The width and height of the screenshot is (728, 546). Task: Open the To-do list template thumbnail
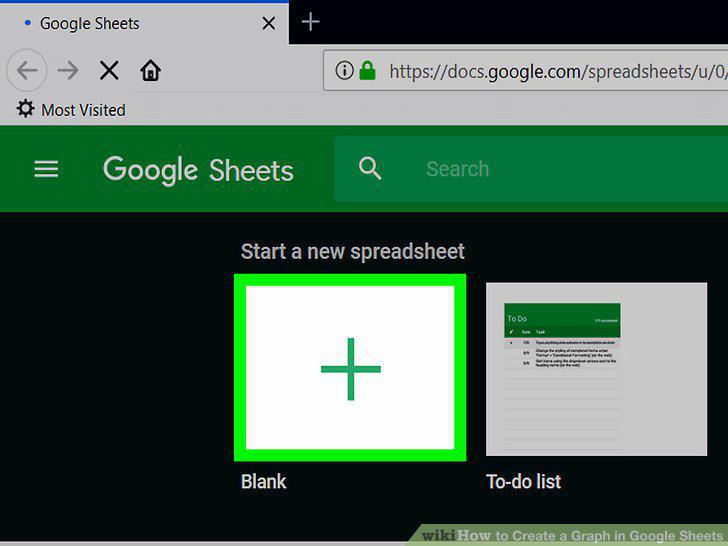pos(597,369)
